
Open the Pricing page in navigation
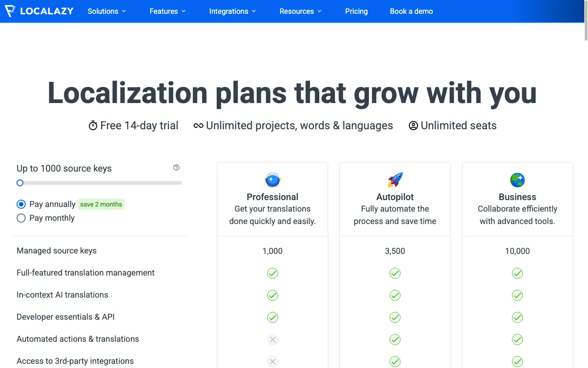point(356,11)
